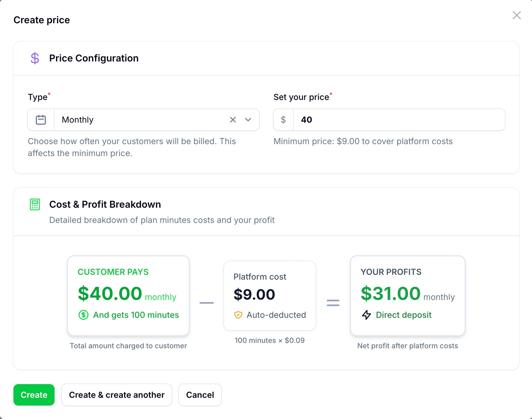Click the shield icon next to Auto-deducted
Image resolution: width=532 pixels, height=419 pixels.
[x=238, y=315]
